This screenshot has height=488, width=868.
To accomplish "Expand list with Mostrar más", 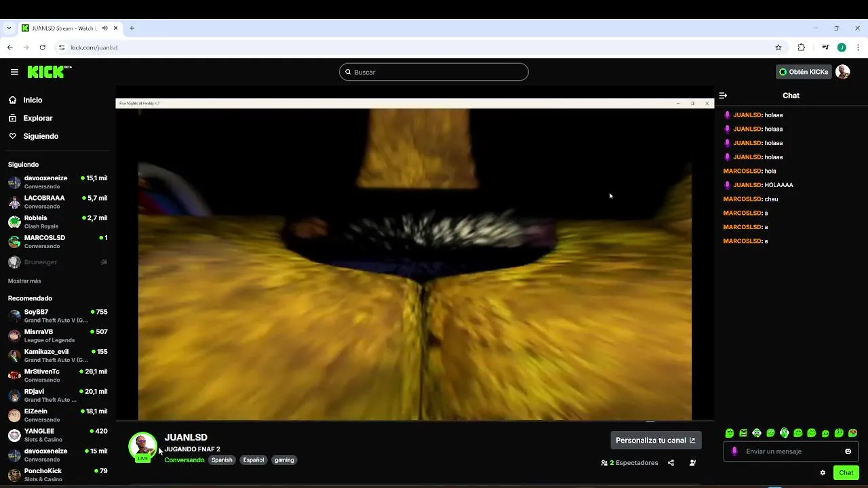I will click(x=24, y=281).
